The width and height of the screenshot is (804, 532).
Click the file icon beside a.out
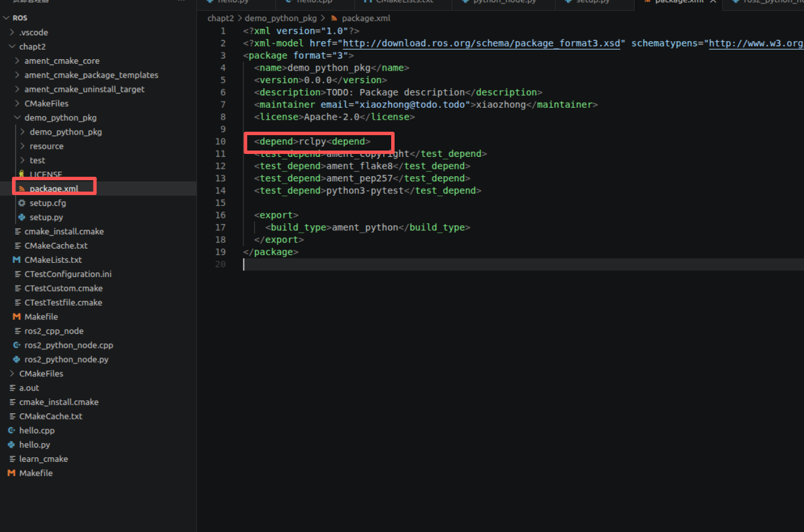13,388
